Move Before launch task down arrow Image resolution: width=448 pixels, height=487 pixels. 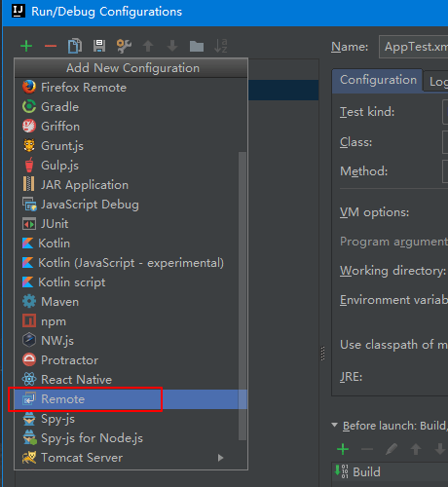pos(440,449)
